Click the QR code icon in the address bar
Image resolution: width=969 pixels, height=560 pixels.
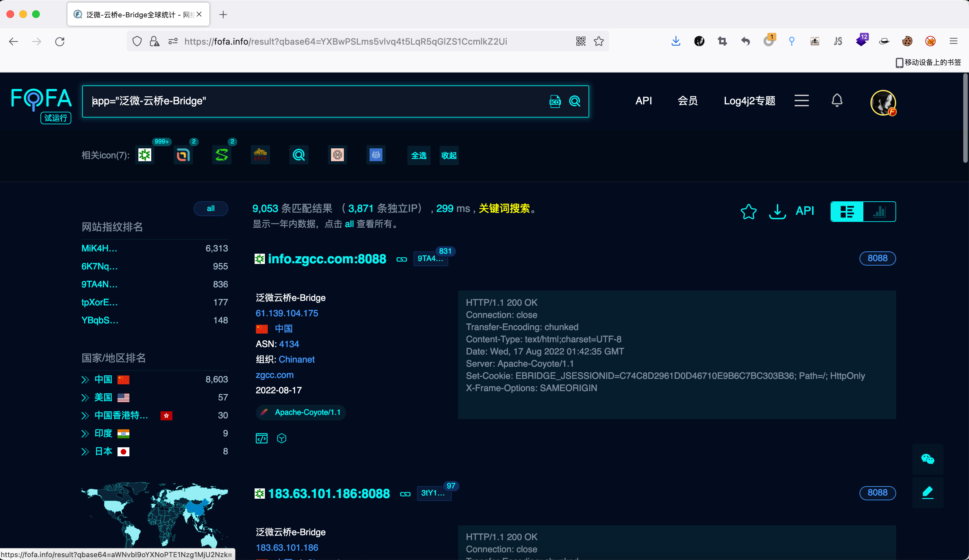pos(581,41)
